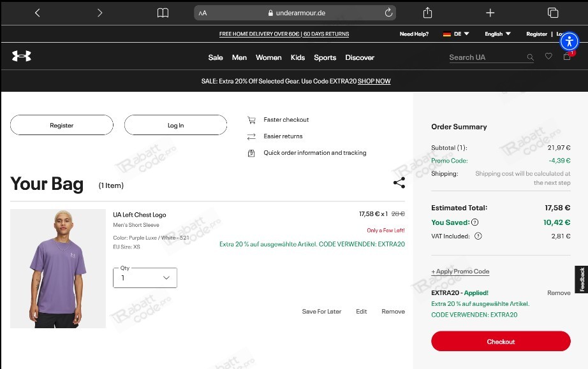The image size is (588, 369).
Task: Click Need Help? link
Action: pyautogui.click(x=414, y=34)
